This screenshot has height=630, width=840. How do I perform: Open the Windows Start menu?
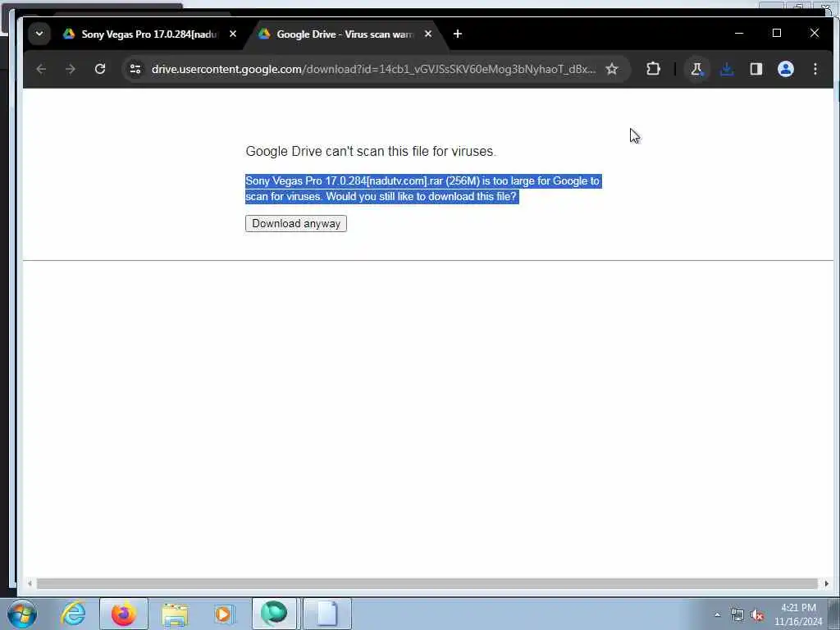22,614
